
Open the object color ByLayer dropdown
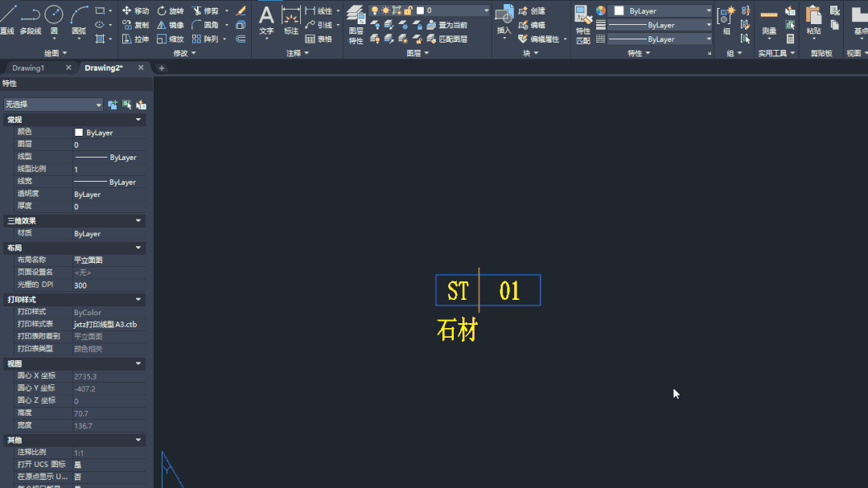660,10
